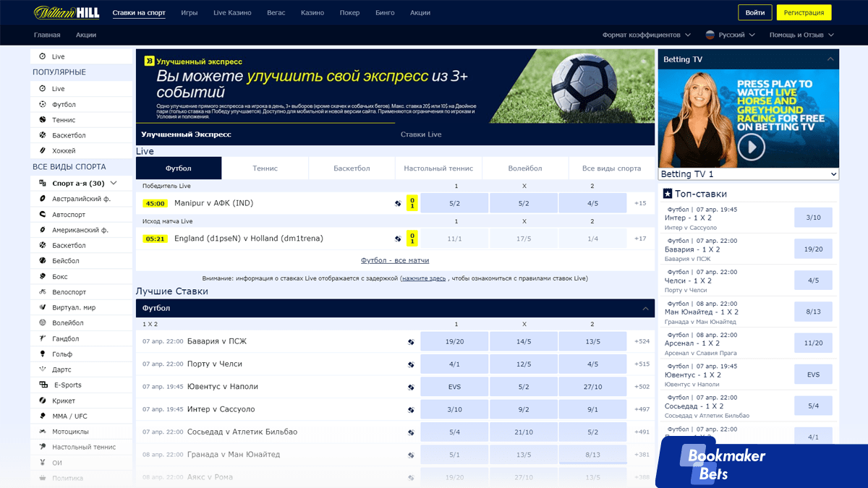Screen dimensions: 868x488
Task: Click football icon in Порту v Челси row
Action: (411, 364)
